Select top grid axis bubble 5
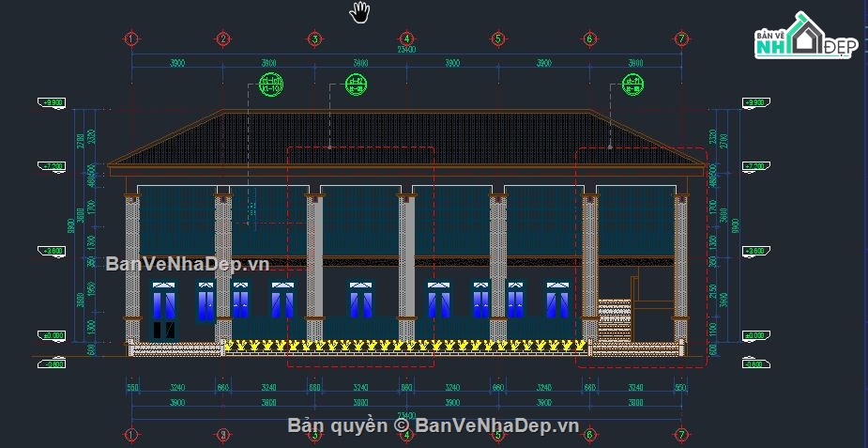Image resolution: width=868 pixels, height=448 pixels. coord(497,39)
